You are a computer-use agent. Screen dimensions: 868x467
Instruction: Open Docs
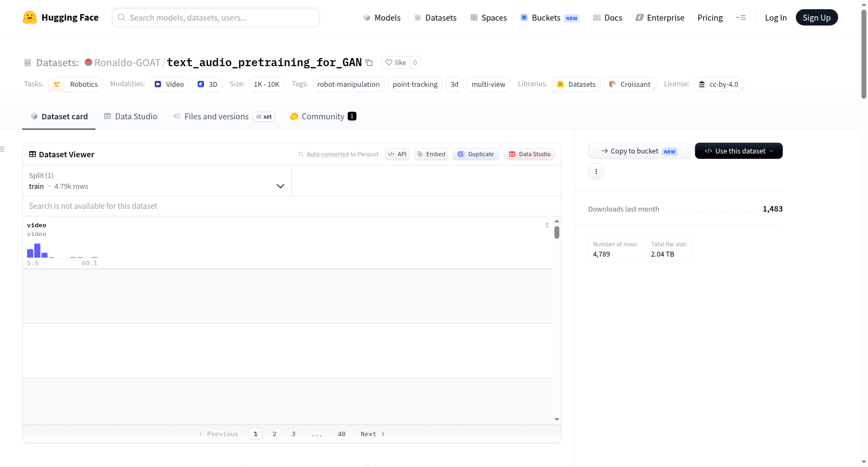[608, 17]
